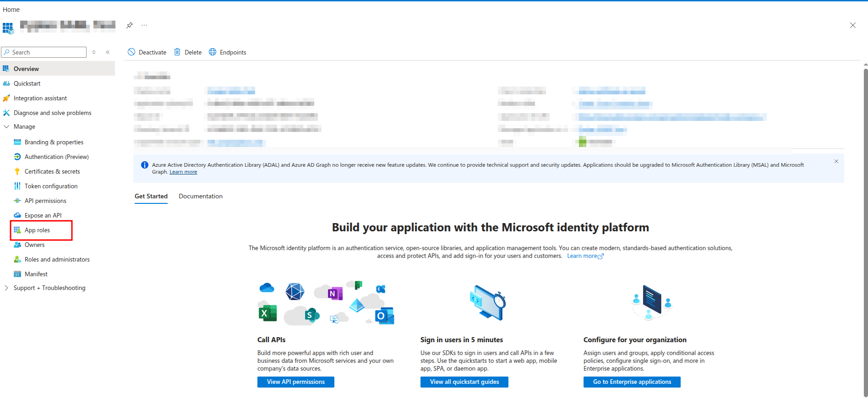The width and height of the screenshot is (868, 399).
Task: Click the Authentication (Preview) icon
Action: pos(17,157)
